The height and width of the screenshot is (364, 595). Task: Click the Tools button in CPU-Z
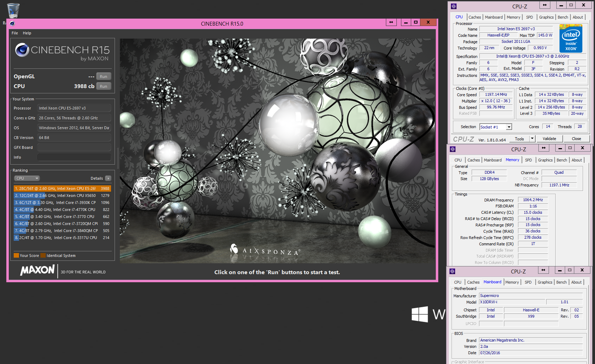[519, 139]
